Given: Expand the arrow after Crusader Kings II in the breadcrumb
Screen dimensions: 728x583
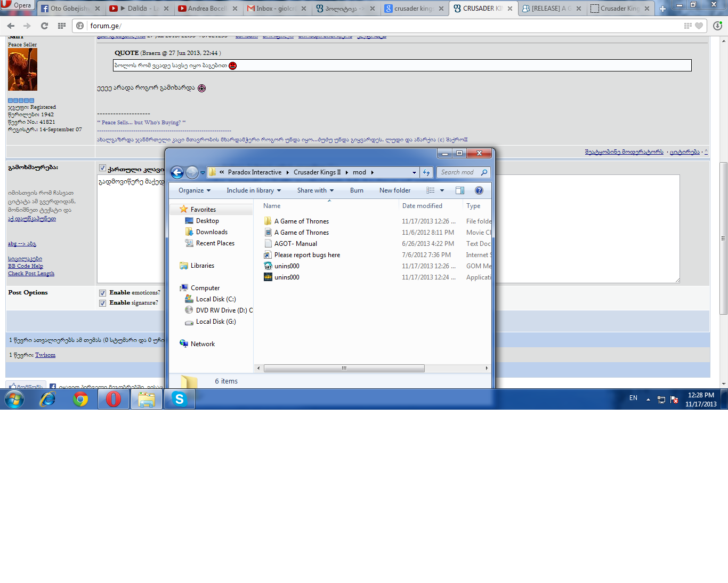Looking at the screenshot, I should pyautogui.click(x=346, y=172).
